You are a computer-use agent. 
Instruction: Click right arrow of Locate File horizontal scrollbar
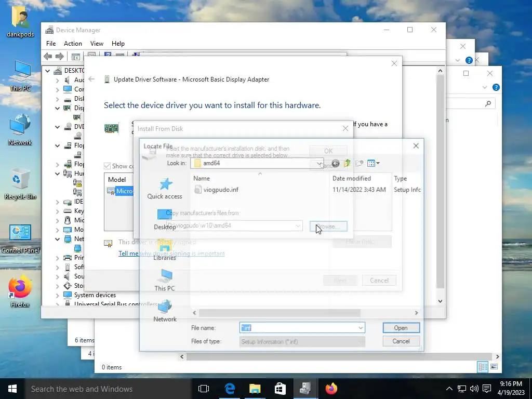pyautogui.click(x=416, y=313)
